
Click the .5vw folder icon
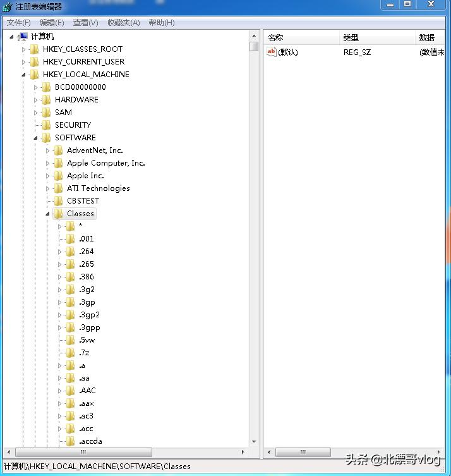point(70,340)
